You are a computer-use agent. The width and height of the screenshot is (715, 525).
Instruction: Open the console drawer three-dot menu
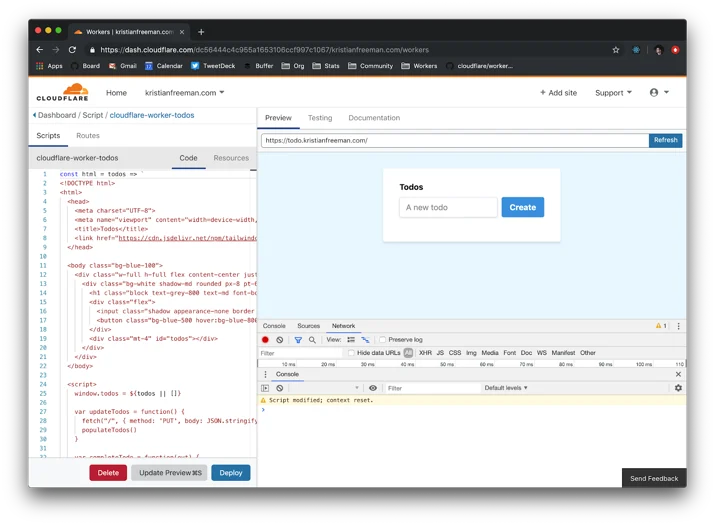(265, 374)
